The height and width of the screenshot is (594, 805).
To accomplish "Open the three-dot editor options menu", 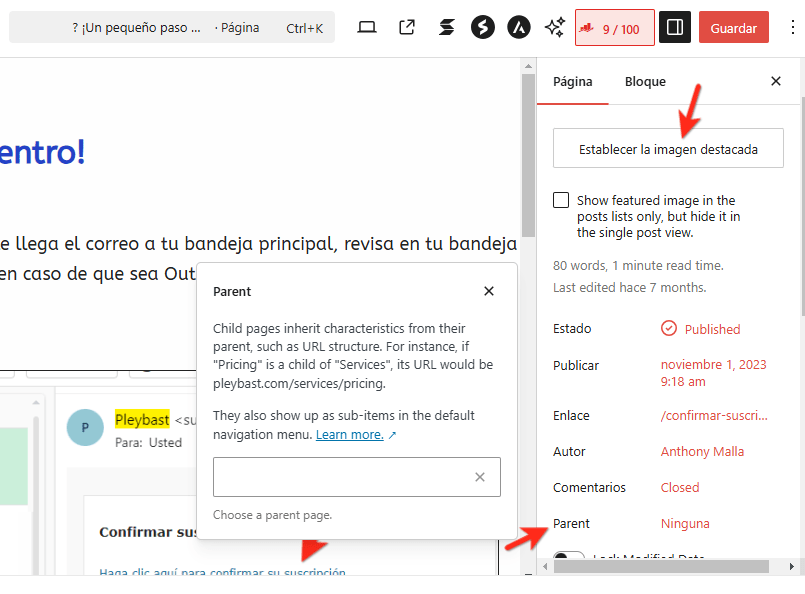I will [x=793, y=27].
